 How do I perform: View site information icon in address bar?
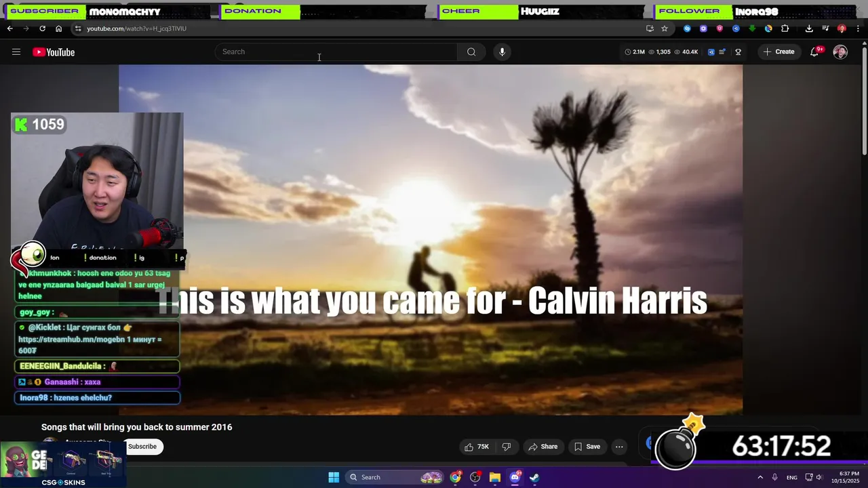pos(78,28)
